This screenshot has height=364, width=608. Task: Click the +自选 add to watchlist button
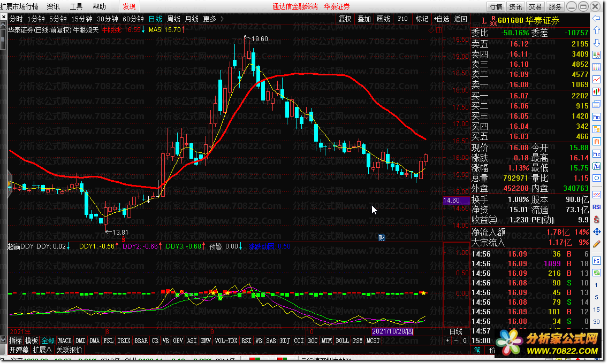click(x=442, y=19)
